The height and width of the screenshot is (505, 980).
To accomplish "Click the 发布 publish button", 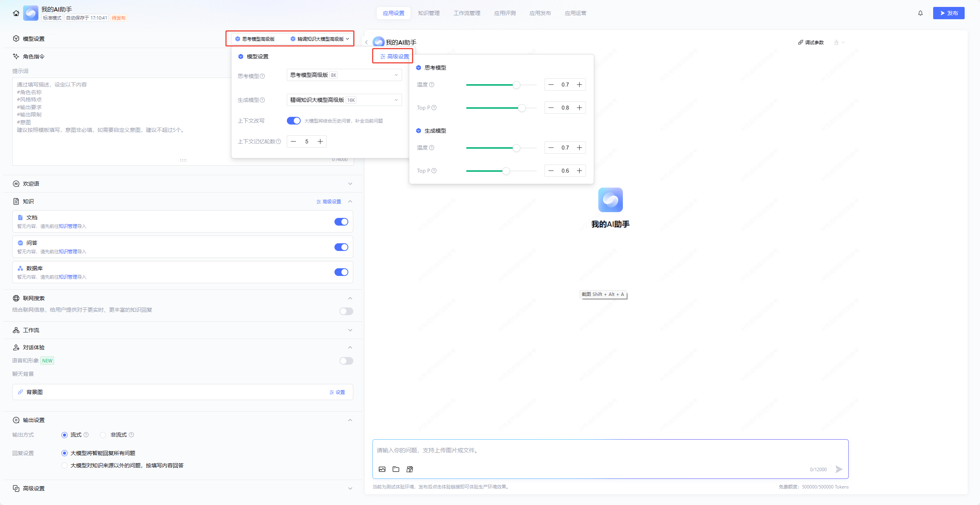I will click(949, 13).
